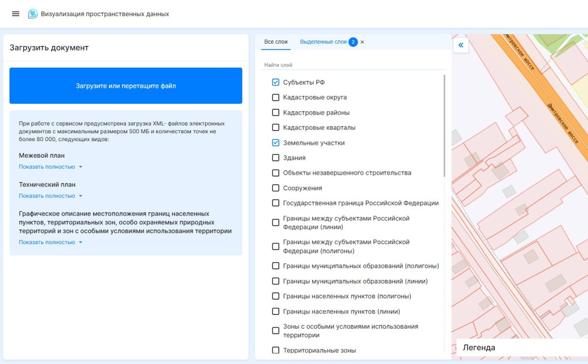Click the app logo icon in header
This screenshot has height=364, width=588.
point(33,14)
